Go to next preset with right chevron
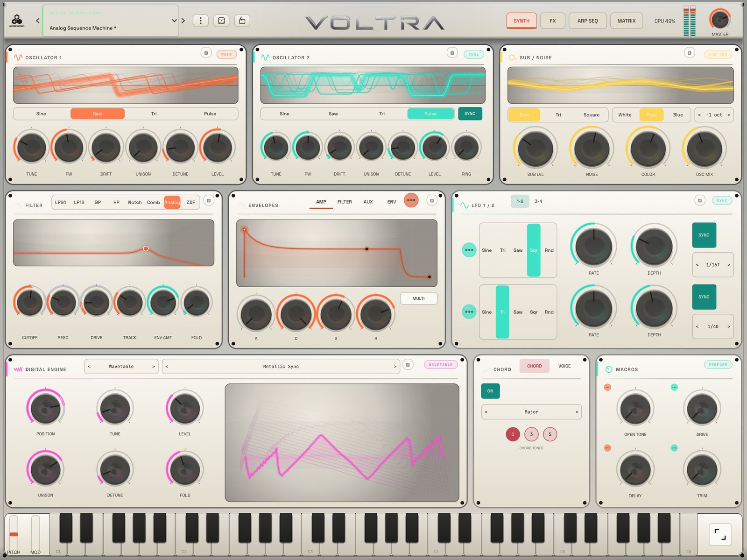This screenshot has height=560, width=747. 183,21
